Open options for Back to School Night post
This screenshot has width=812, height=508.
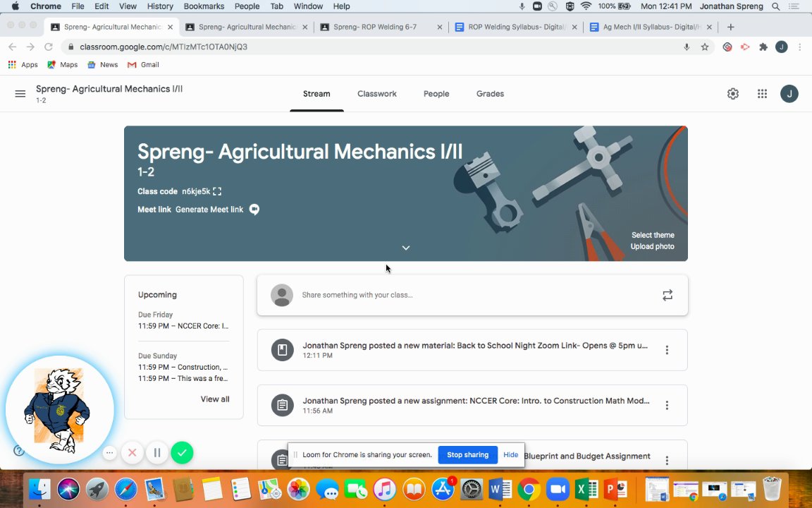pyautogui.click(x=667, y=350)
